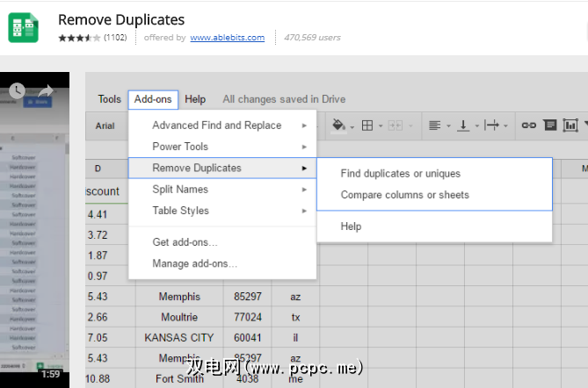This screenshot has height=388, width=588.
Task: Click the insert link icon
Action: [x=528, y=126]
